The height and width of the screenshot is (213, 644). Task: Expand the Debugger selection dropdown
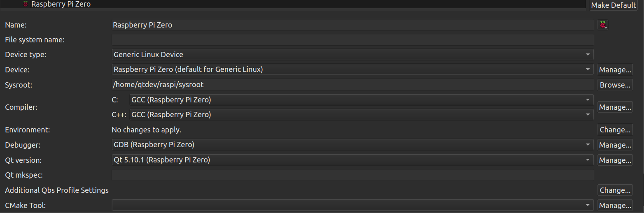tap(353, 145)
